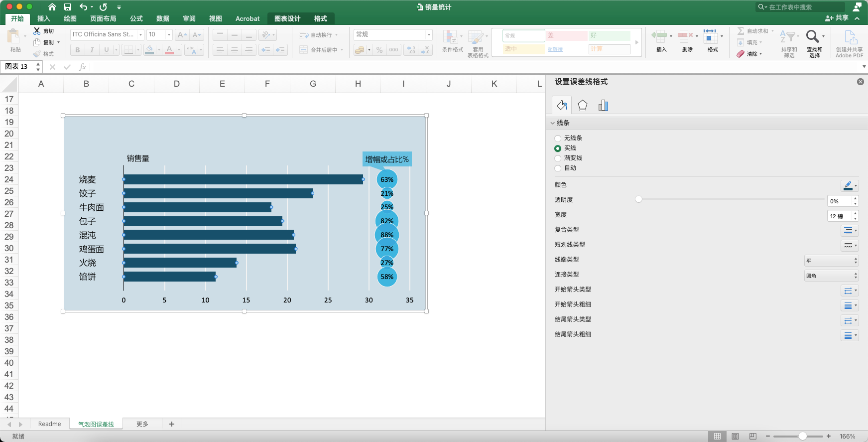Collapse the 线条 section
868x442 pixels.
[x=553, y=123]
